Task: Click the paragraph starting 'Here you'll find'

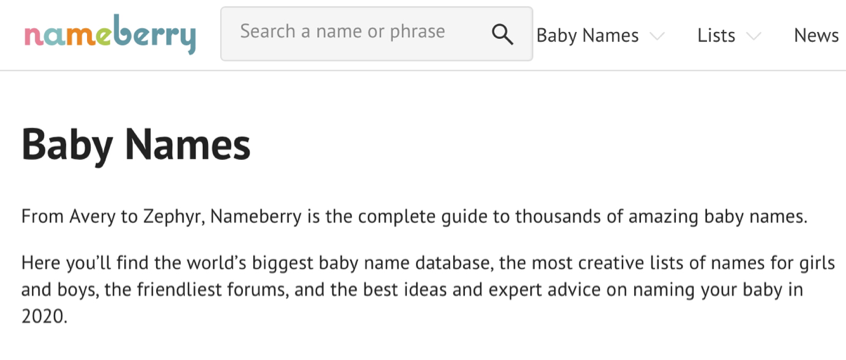Action: (x=429, y=290)
